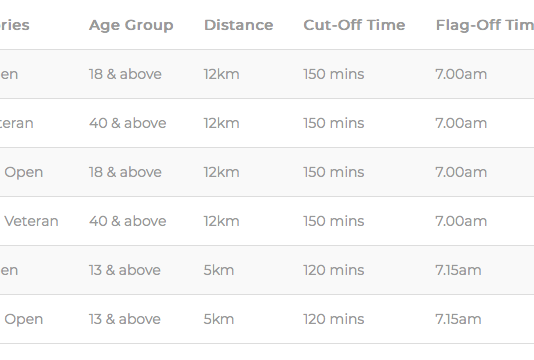Click the Open category cell in third row
Viewport: 534px width, 360px height.
(x=22, y=172)
